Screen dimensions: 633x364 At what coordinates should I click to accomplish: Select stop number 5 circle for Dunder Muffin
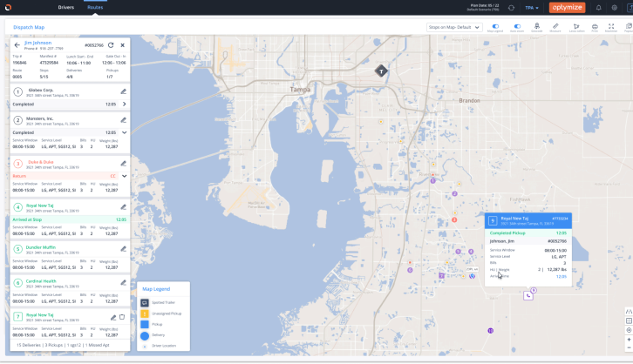[17, 249]
